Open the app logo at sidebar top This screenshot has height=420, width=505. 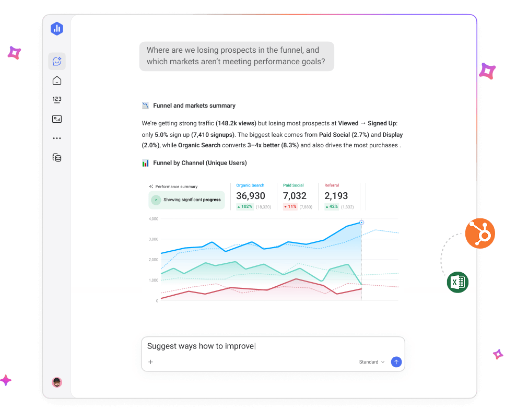[x=56, y=29]
